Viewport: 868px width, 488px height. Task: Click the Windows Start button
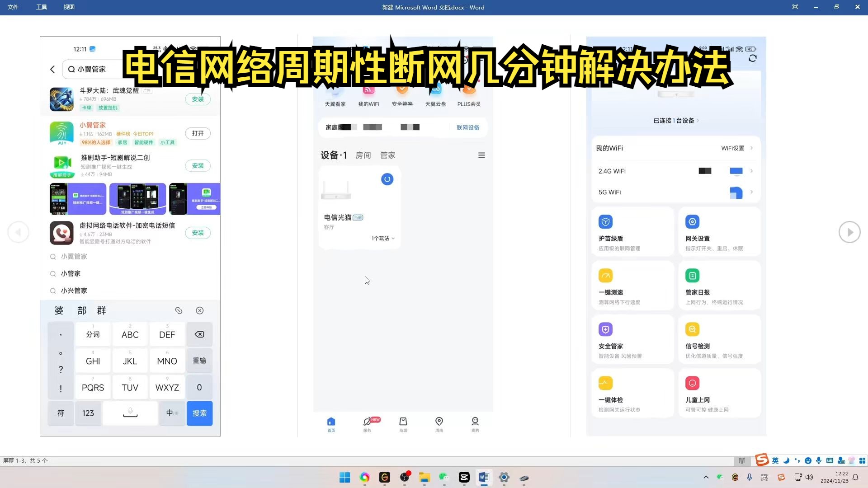point(344,478)
